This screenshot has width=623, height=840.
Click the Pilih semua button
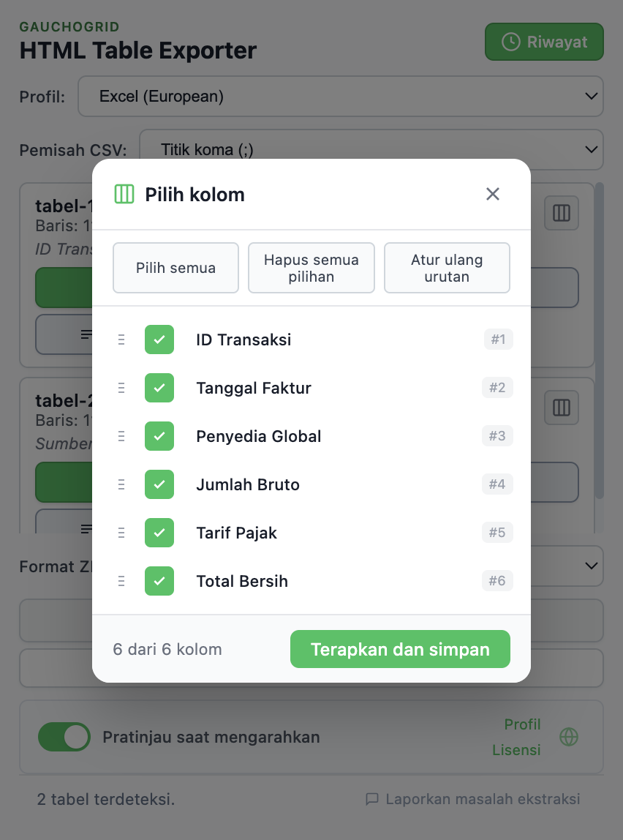click(x=175, y=268)
